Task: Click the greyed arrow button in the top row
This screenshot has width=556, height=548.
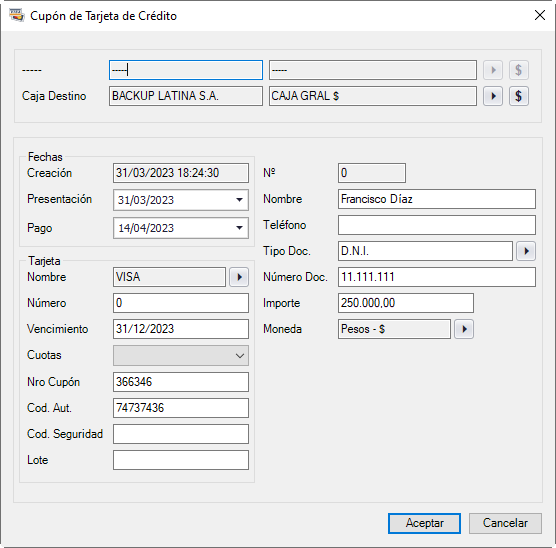Action: pos(493,70)
